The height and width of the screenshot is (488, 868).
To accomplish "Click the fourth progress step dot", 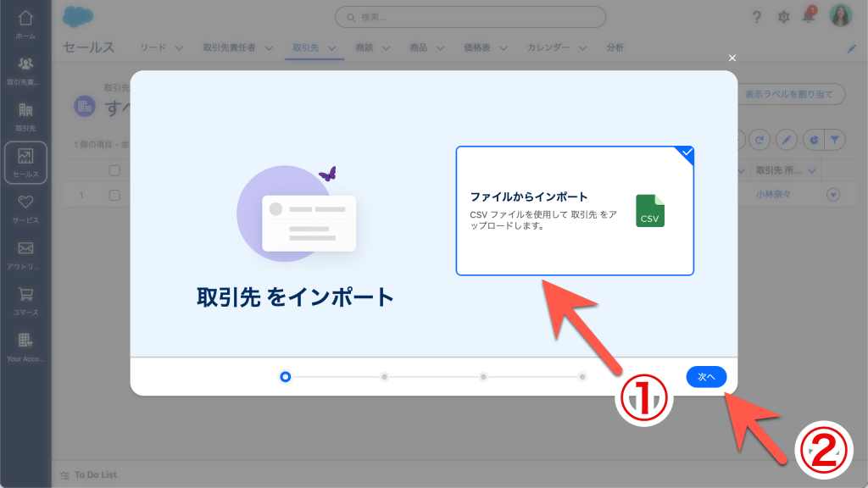I will click(x=582, y=377).
